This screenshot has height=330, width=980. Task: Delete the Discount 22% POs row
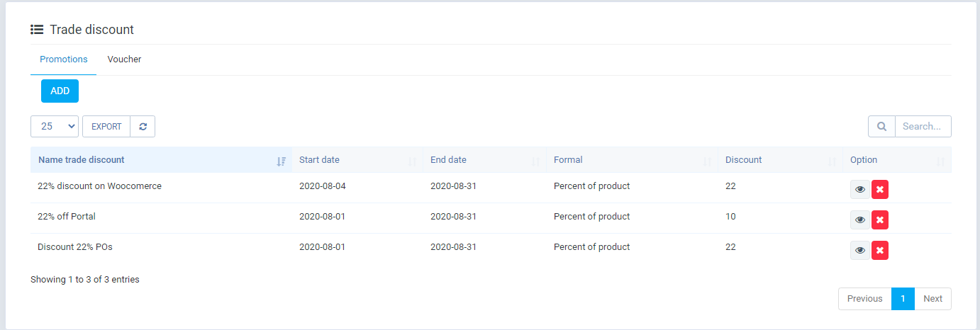[x=880, y=251]
